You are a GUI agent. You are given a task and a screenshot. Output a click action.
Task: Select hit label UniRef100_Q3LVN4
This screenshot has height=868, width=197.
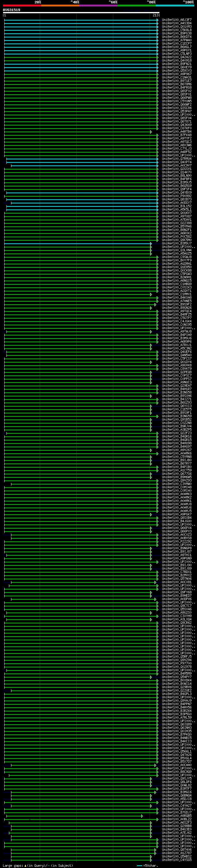tap(177, 250)
